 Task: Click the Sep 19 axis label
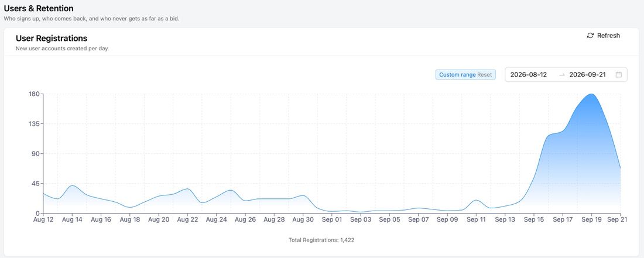[x=592, y=220]
